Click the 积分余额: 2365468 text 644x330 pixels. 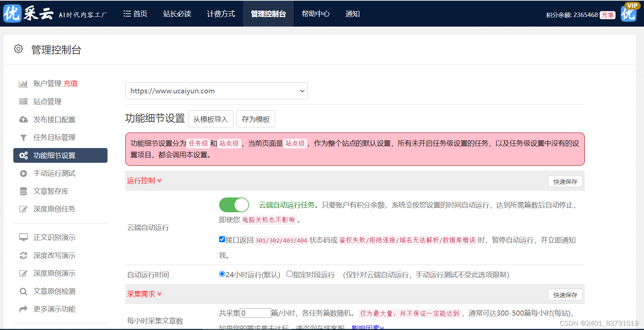click(x=572, y=15)
